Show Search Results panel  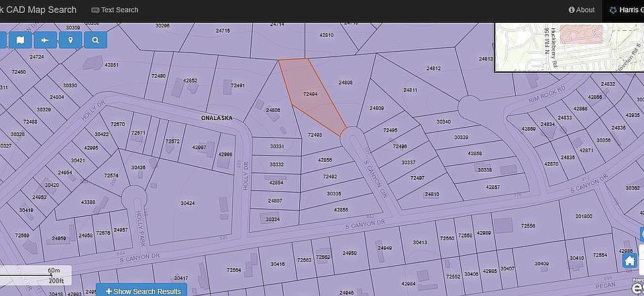[142, 291]
